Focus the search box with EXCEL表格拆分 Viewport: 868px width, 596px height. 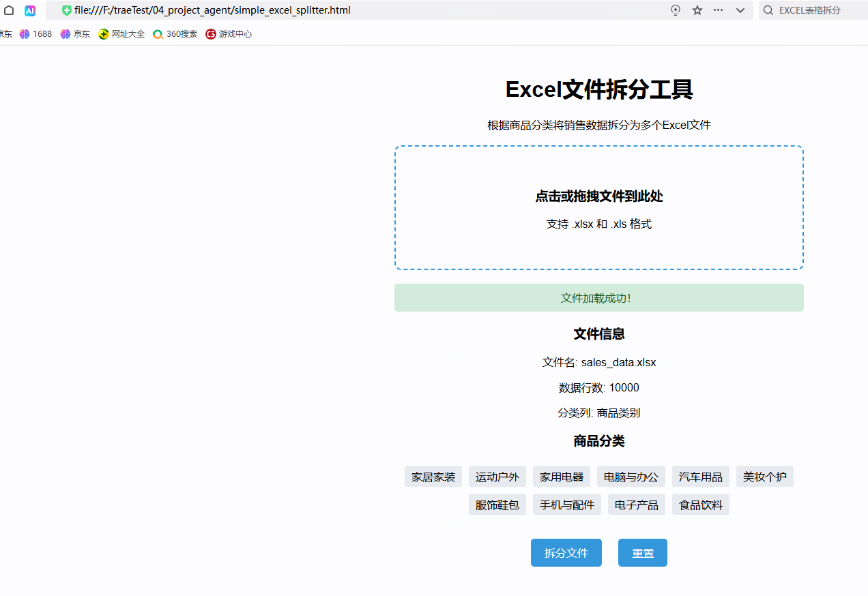(813, 10)
